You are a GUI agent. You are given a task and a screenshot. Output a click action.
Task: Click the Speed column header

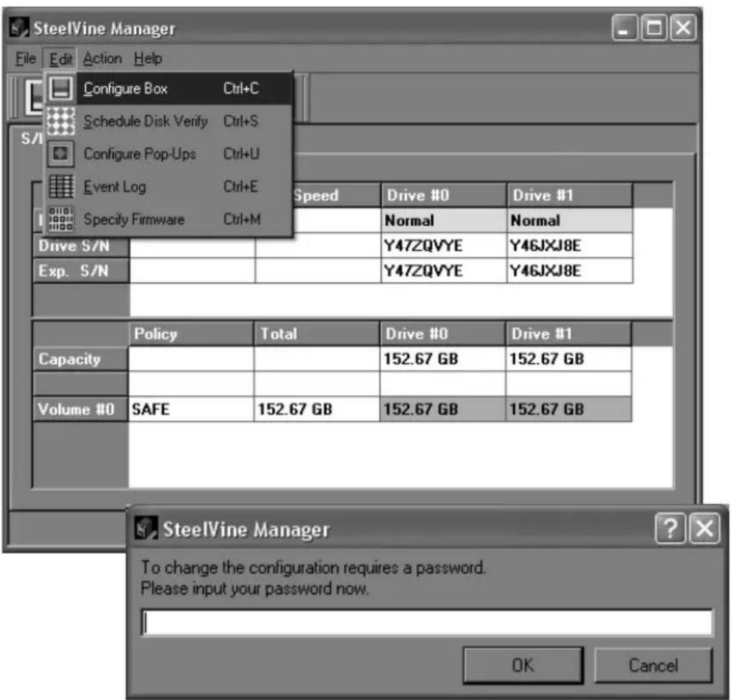[336, 195]
